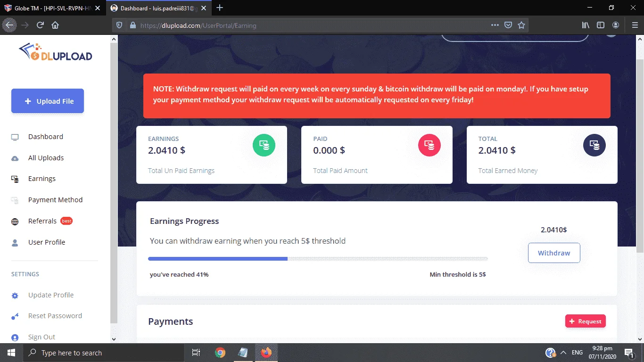Viewport: 644px width, 362px height.
Task: Click the green Earnings card icon
Action: (x=264, y=145)
